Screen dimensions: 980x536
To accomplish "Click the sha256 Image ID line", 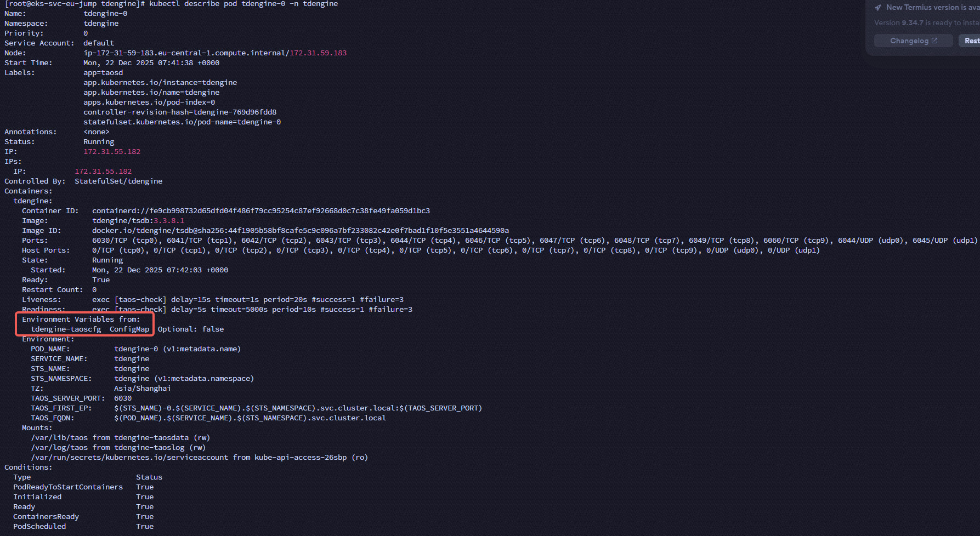I will (x=301, y=231).
